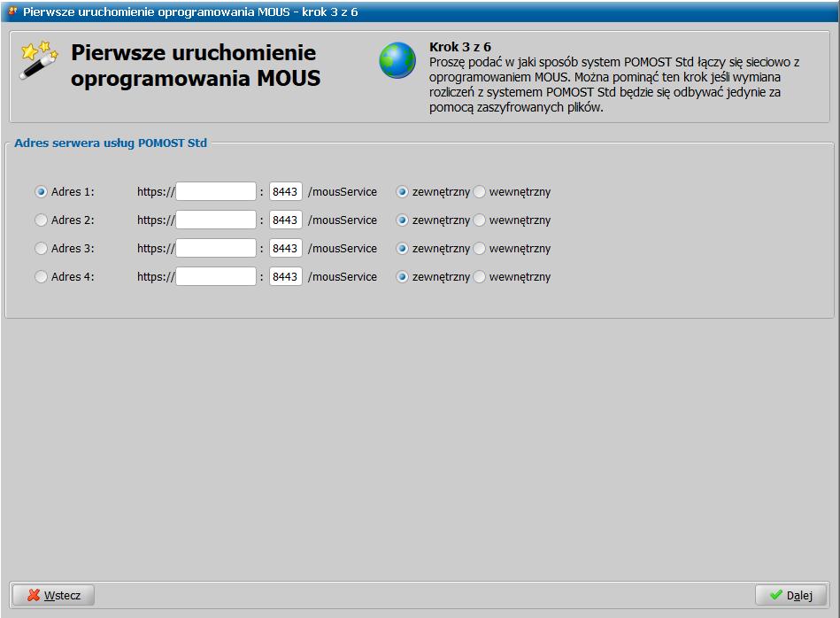Click the /mousService text in Adres 1 row
This screenshot has height=618, width=840.
point(343,192)
